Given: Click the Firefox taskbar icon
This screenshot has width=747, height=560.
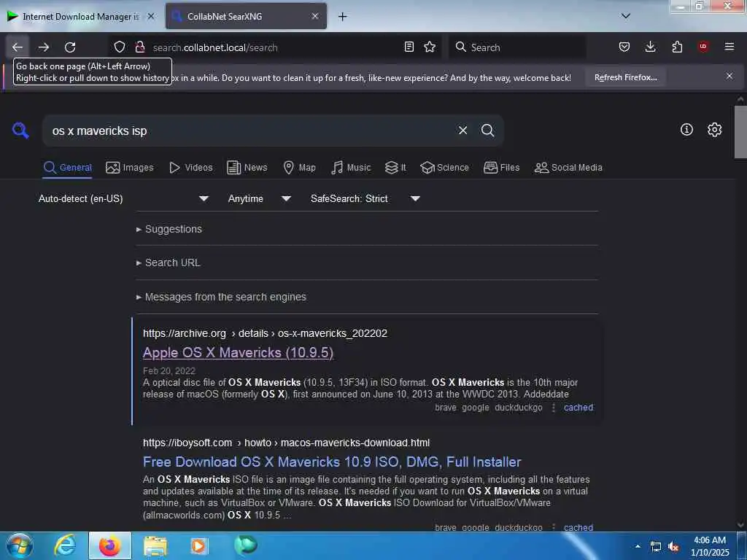Looking at the screenshot, I should (110, 545).
